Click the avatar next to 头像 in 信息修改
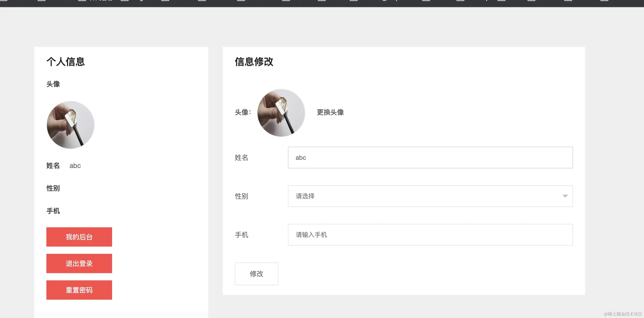This screenshot has height=318, width=644. [281, 113]
